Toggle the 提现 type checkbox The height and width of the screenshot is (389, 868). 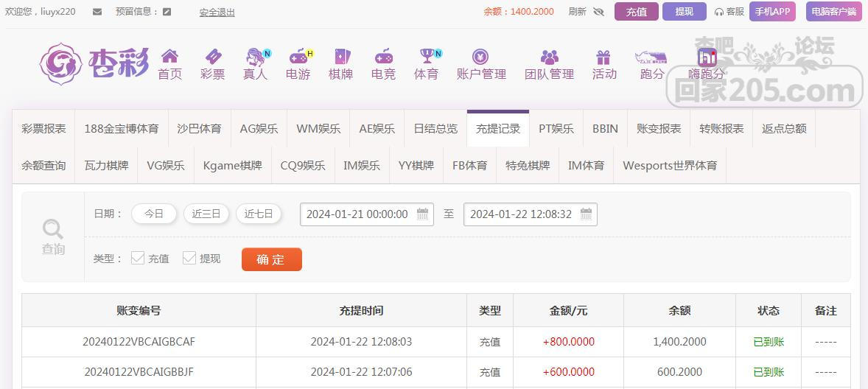point(189,258)
